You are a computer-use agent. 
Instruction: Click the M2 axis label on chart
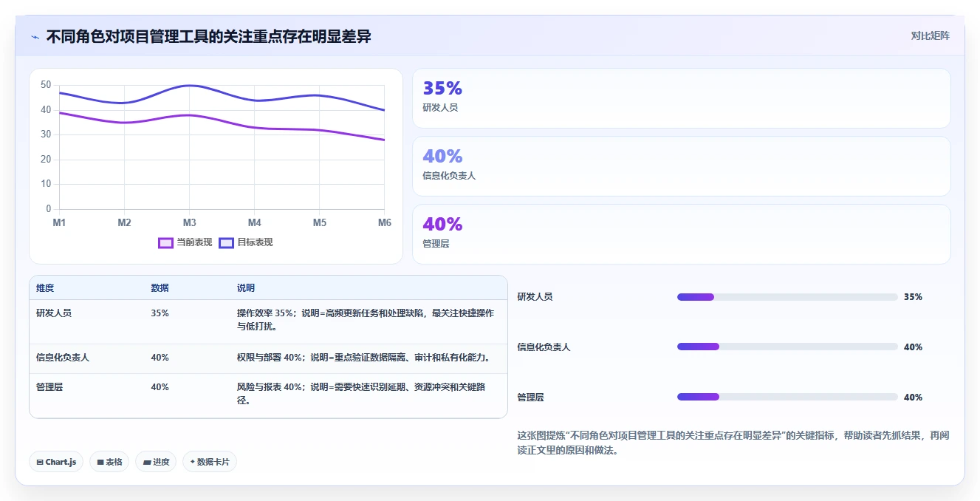[x=124, y=222]
